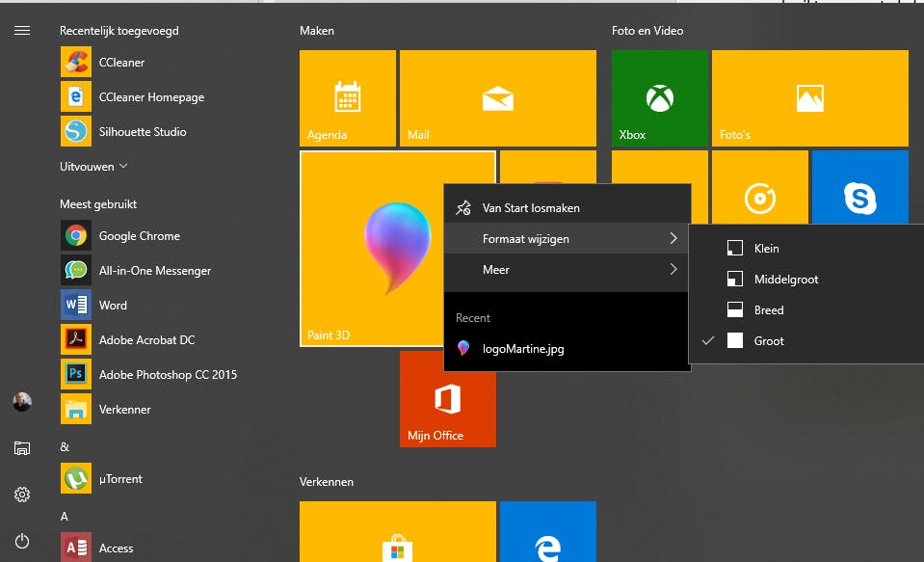924x562 pixels.
Task: Click Van Start losmaken to unpin
Action: [530, 207]
